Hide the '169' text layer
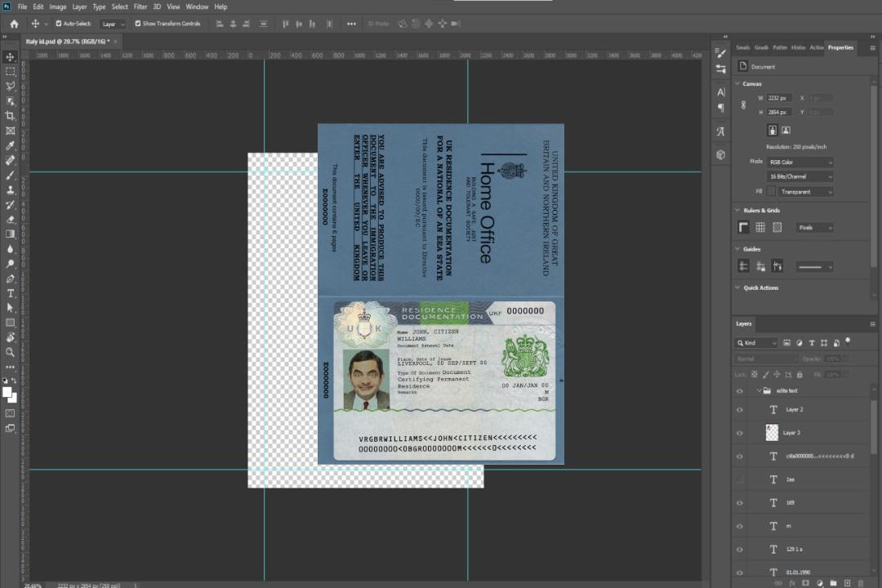This screenshot has width=882, height=588. [740, 503]
